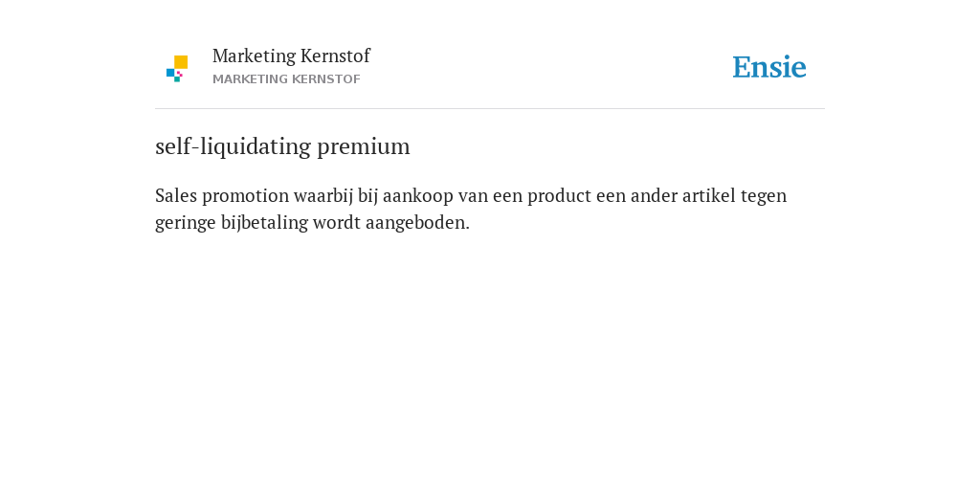Click the word Kernstof in the author title
Screen dimensions: 980x490
pos(335,56)
